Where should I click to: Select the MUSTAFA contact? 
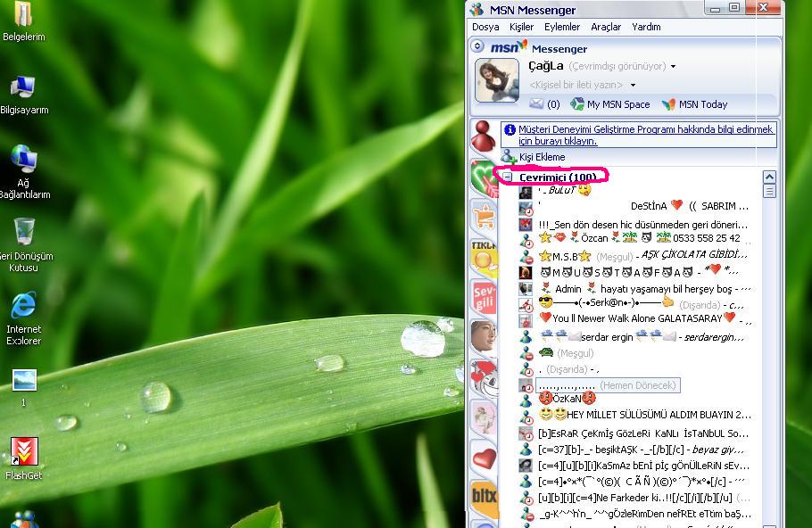point(639,272)
